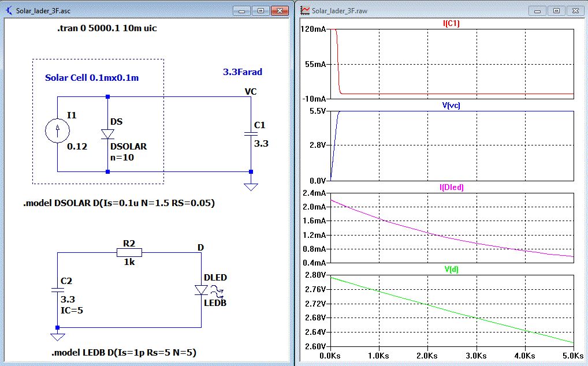This screenshot has width=588, height=366.
Task: Click the I(C1) trace label
Action: (x=451, y=24)
